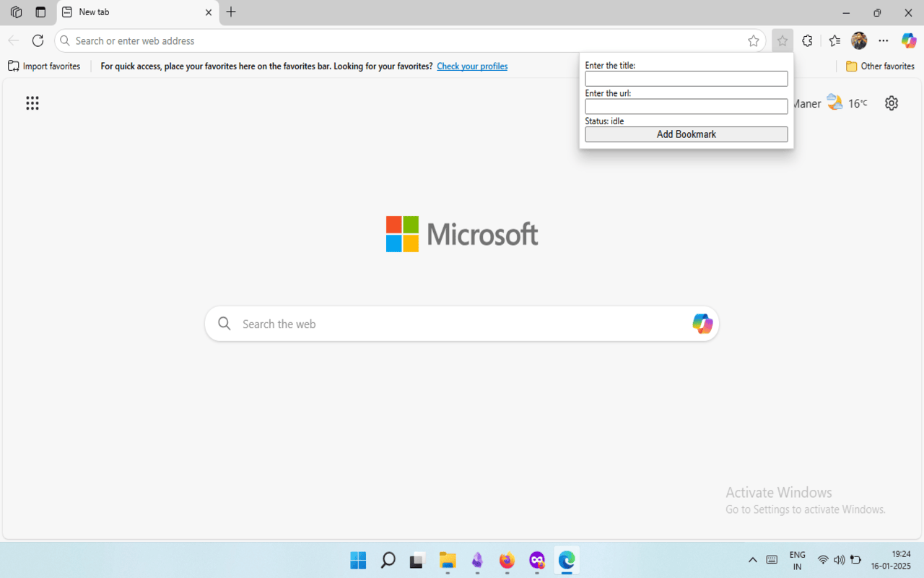Click the magnifier icon in web search box

pos(225,324)
